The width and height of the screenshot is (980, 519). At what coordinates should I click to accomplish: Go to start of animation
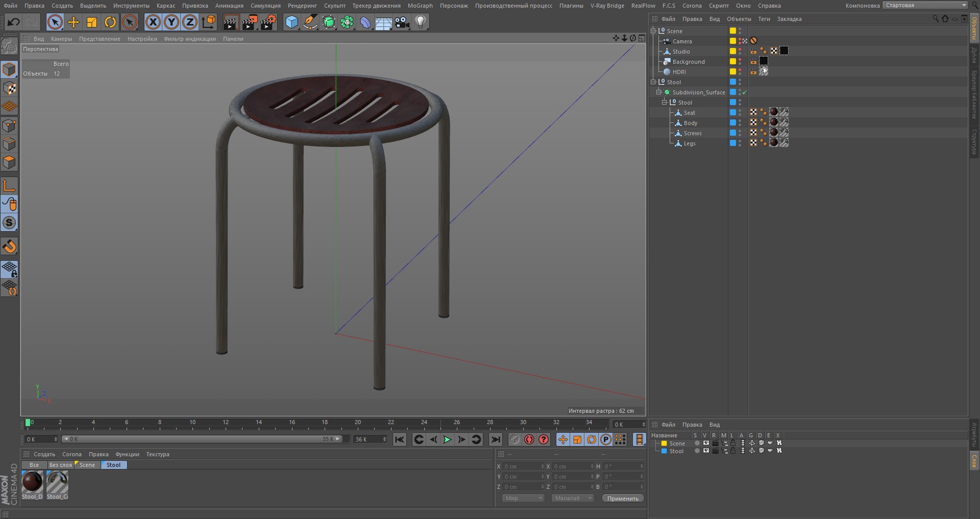[400, 439]
